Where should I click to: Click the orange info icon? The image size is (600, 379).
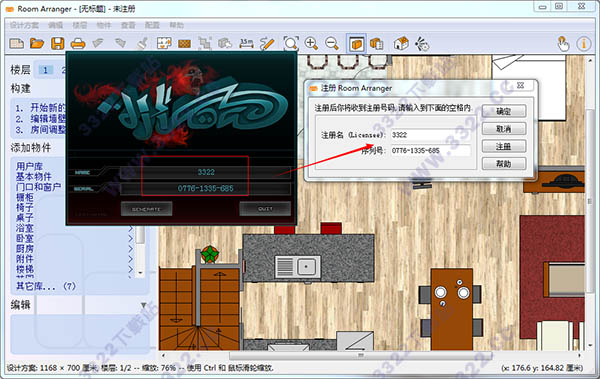click(584, 43)
